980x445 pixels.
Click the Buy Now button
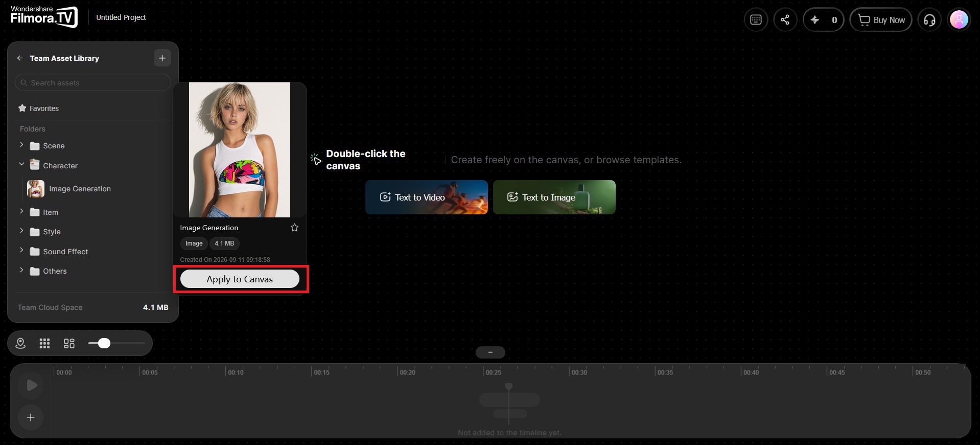pos(881,20)
